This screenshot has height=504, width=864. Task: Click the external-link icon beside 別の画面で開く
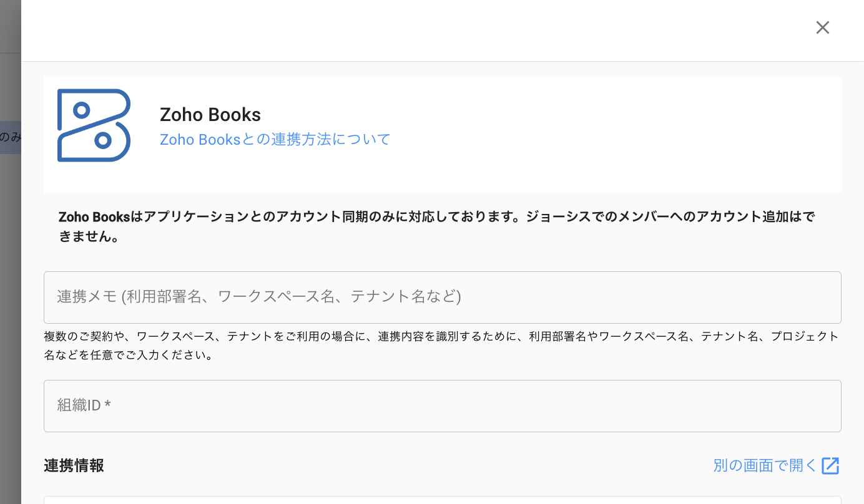tap(830, 465)
